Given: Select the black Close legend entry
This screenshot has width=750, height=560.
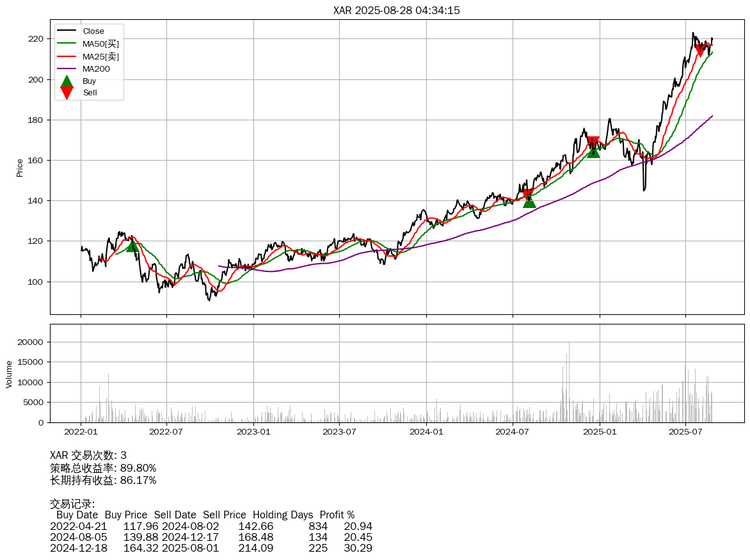Looking at the screenshot, I should tap(93, 31).
